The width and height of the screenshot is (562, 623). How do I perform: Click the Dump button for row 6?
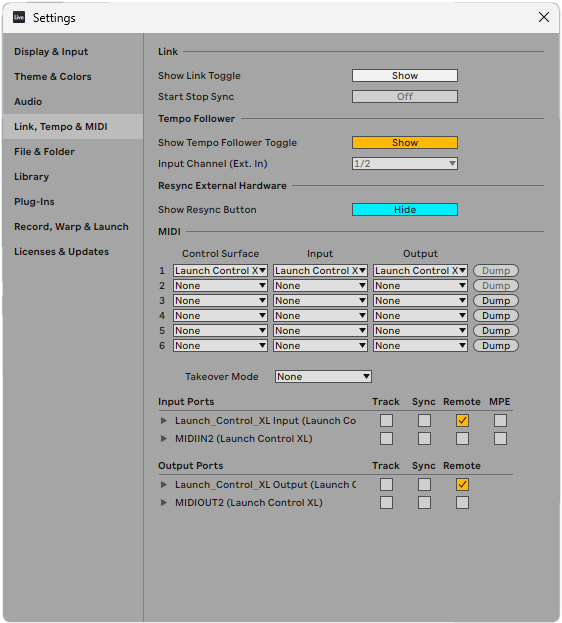click(496, 346)
